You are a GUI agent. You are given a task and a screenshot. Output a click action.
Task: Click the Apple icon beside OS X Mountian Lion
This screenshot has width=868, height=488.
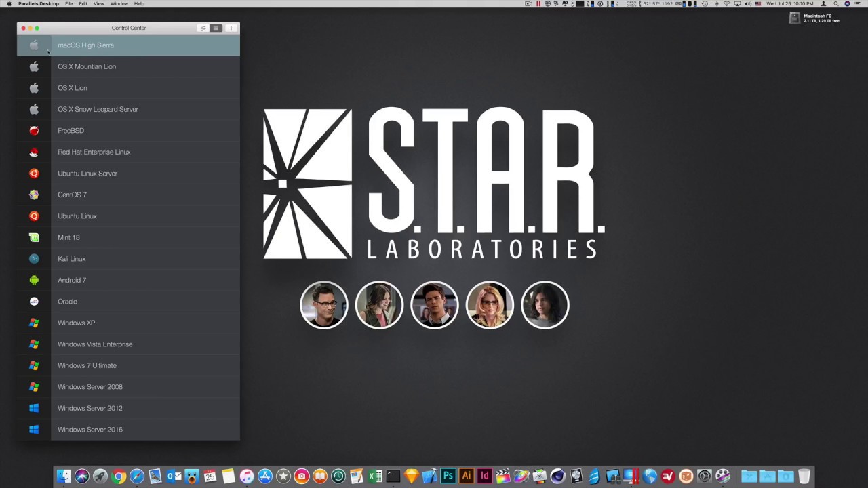click(34, 66)
